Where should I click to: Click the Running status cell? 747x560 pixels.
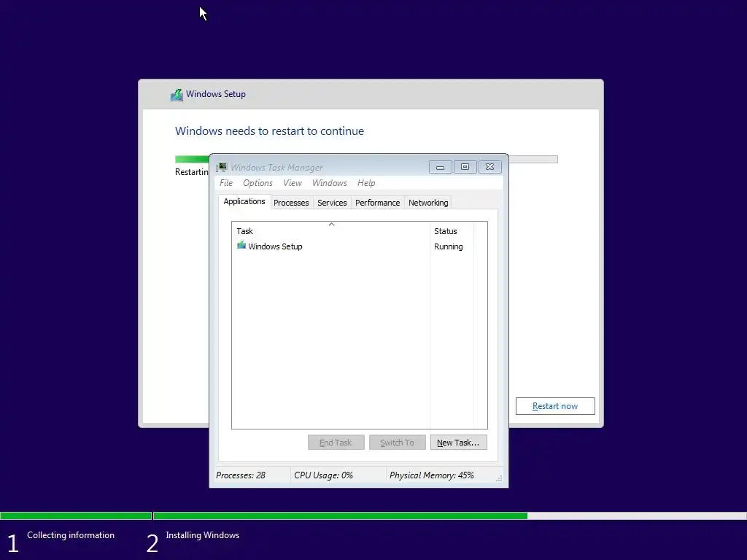click(x=449, y=246)
